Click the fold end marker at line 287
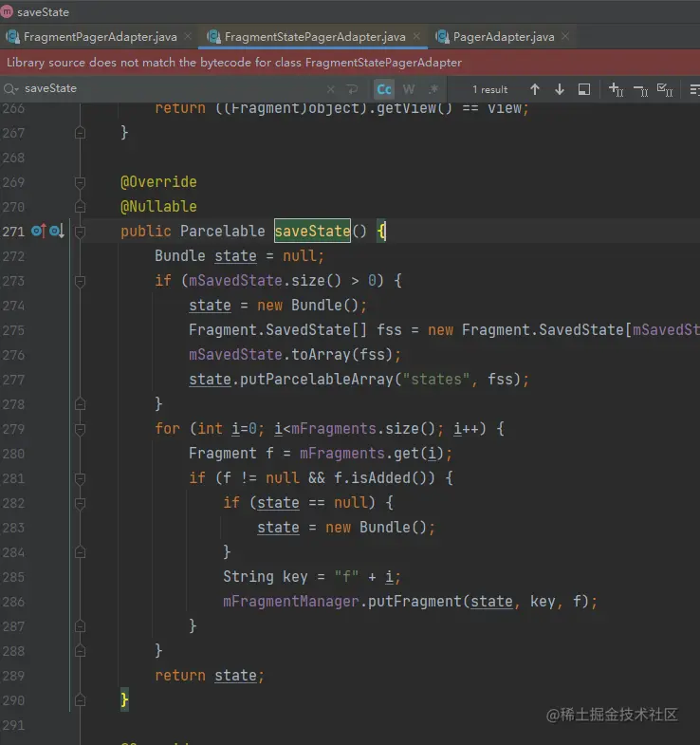This screenshot has width=700, height=745. (x=81, y=626)
